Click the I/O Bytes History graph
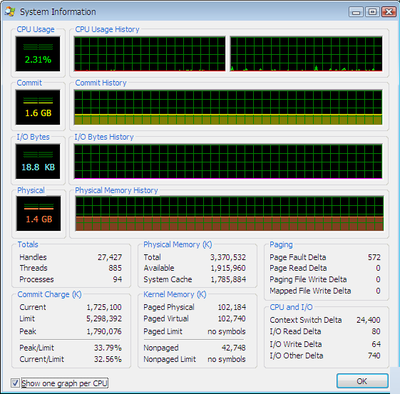Viewport: 400px width, 394px height. [228, 162]
